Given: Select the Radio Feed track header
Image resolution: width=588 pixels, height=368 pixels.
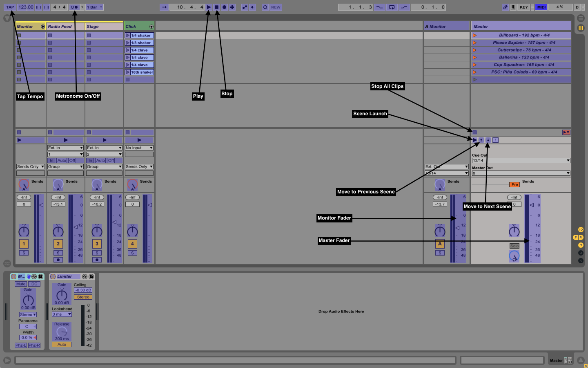Looking at the screenshot, I should (65, 27).
